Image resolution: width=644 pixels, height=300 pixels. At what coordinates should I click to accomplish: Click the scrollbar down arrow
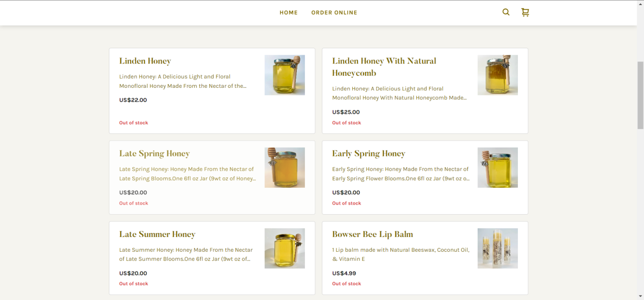pos(640,296)
